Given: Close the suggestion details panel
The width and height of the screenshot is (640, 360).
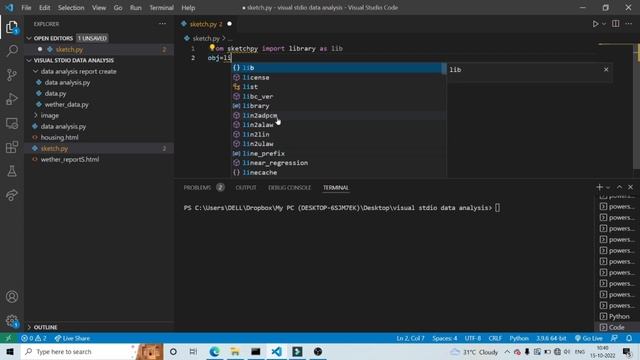Looking at the screenshot, I should click(x=606, y=70).
